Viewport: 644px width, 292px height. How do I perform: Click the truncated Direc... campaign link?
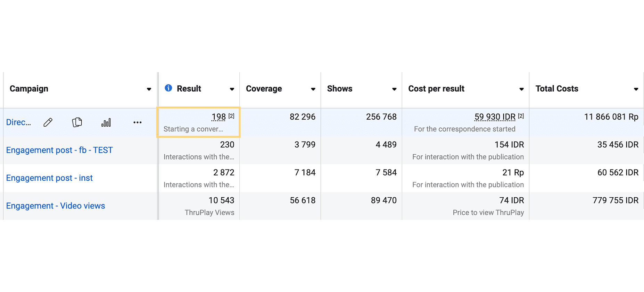[18, 122]
